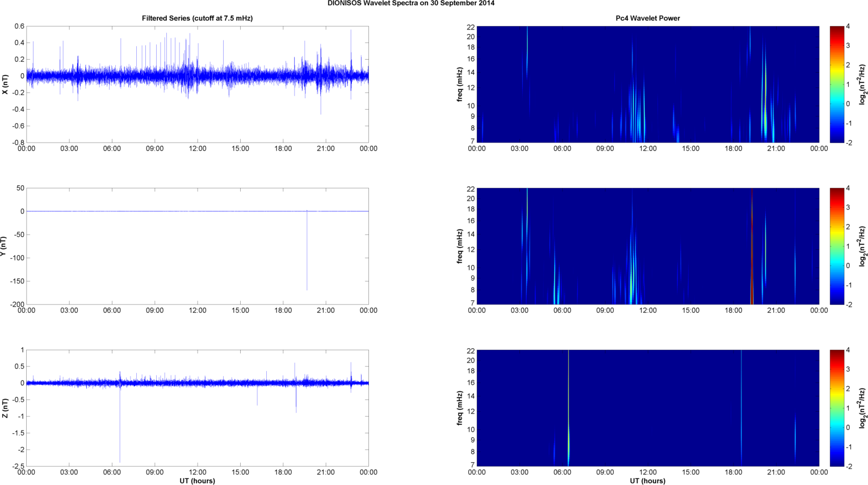Click the Y filtered series time plot
This screenshot has width=868, height=485.
(198, 246)
